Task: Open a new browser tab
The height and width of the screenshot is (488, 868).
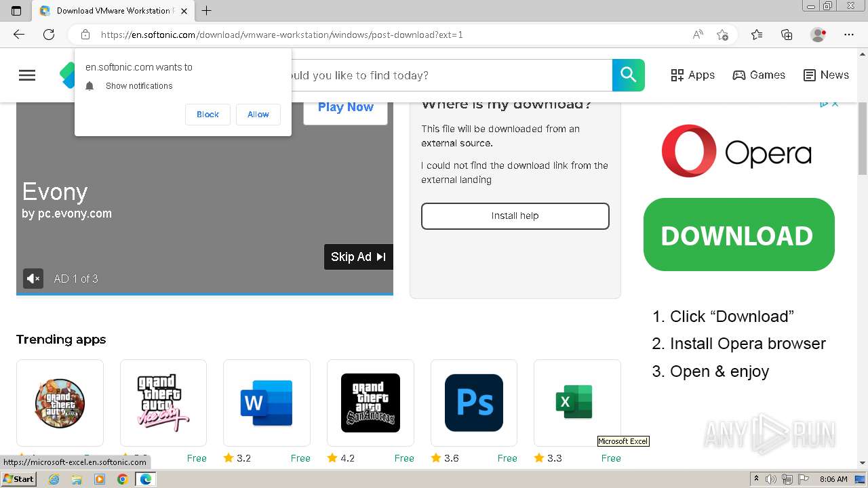Action: (x=207, y=11)
